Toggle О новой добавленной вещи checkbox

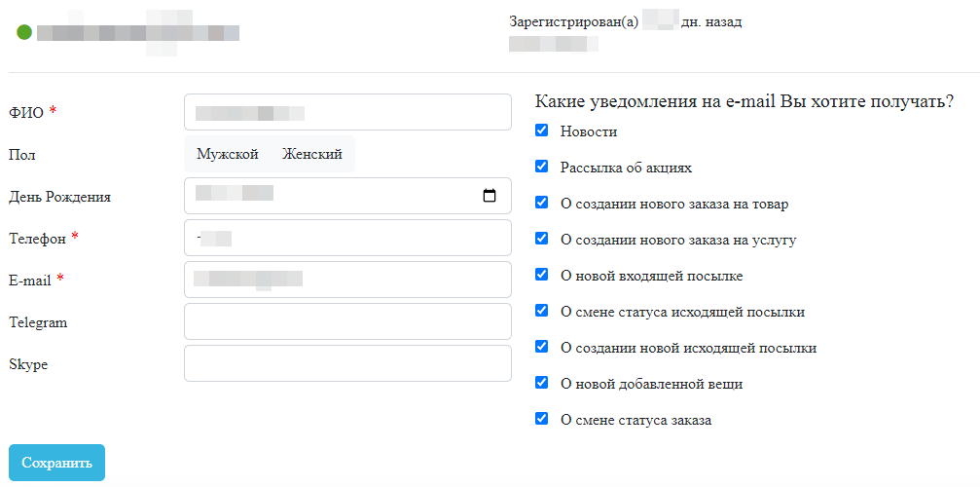tap(542, 383)
